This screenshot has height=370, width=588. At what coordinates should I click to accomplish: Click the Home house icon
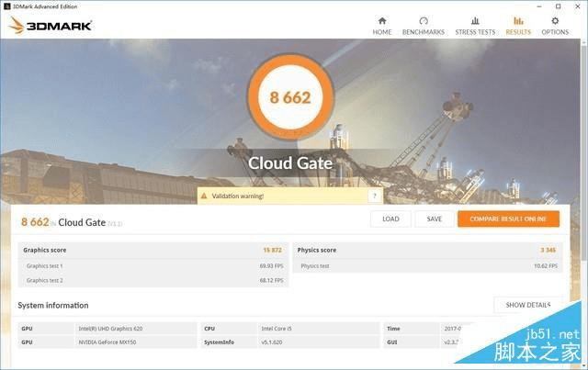[382, 20]
